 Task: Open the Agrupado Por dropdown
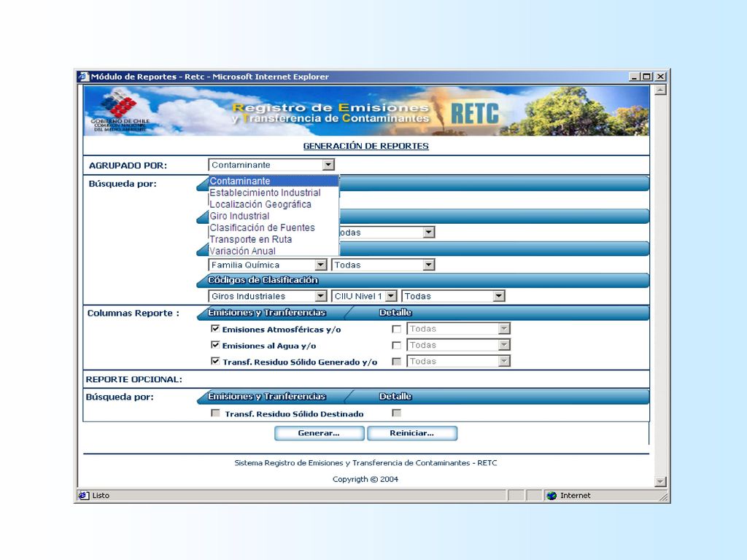271,165
